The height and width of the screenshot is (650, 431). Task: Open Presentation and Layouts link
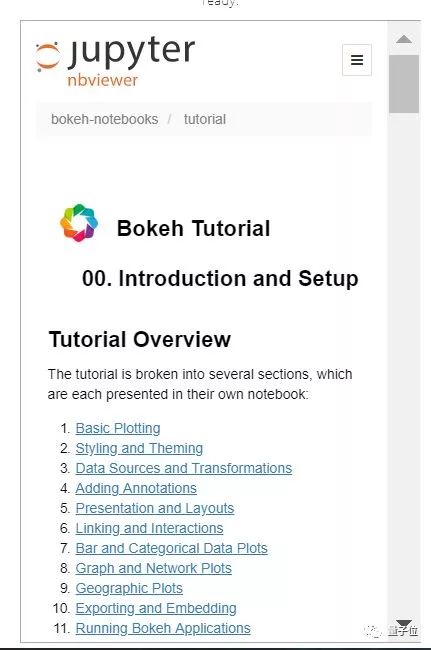pyautogui.click(x=155, y=508)
